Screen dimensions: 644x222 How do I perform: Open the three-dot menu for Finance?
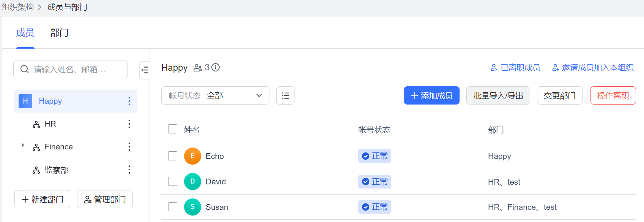[129, 147]
